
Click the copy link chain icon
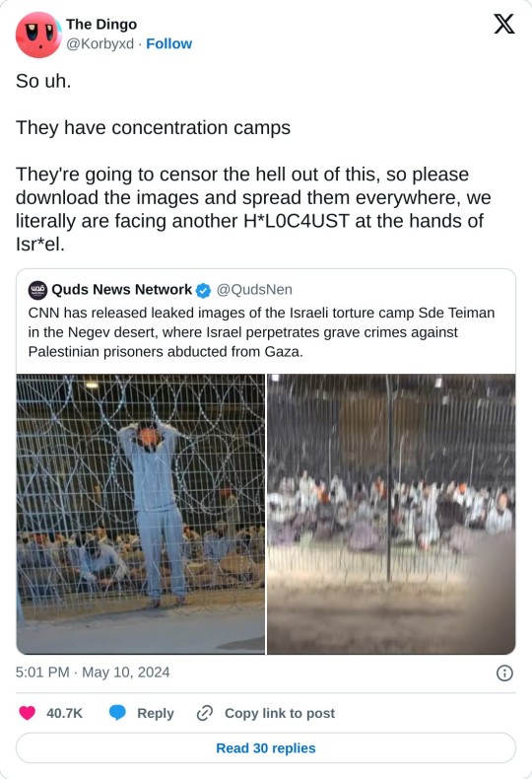point(205,713)
